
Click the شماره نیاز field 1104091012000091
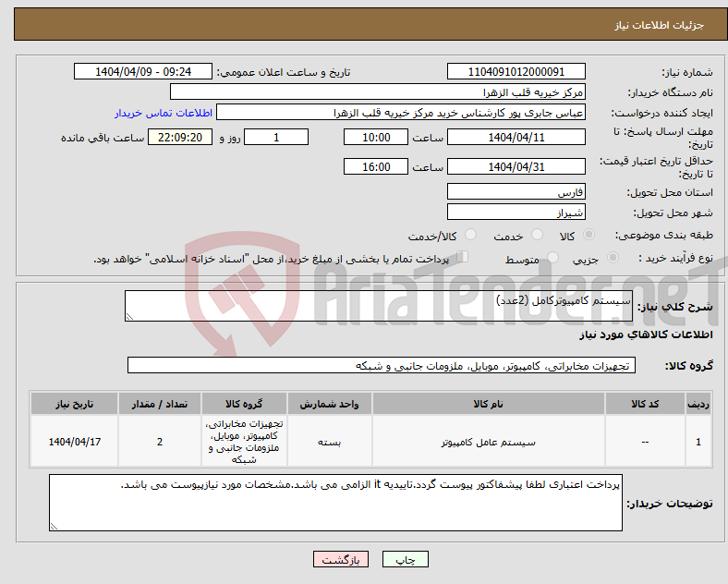(516, 71)
